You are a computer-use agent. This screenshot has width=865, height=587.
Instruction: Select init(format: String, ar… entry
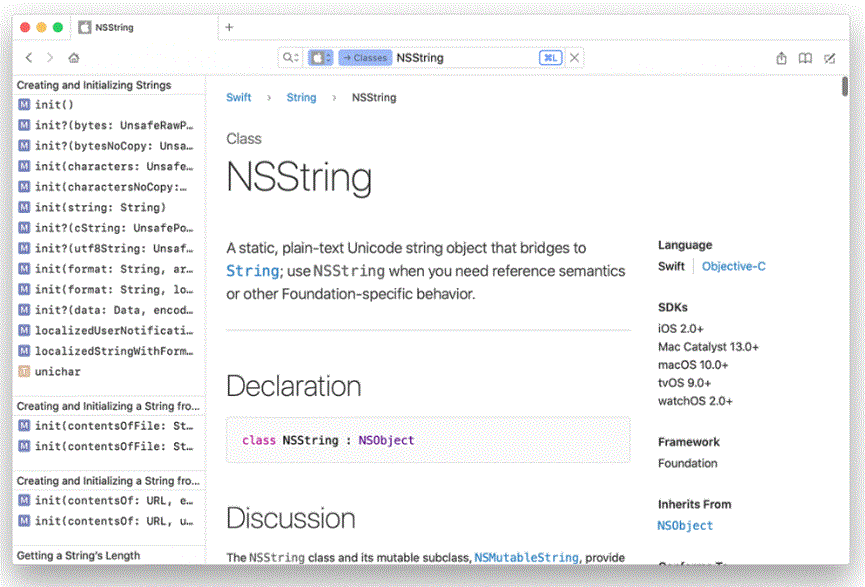(109, 269)
